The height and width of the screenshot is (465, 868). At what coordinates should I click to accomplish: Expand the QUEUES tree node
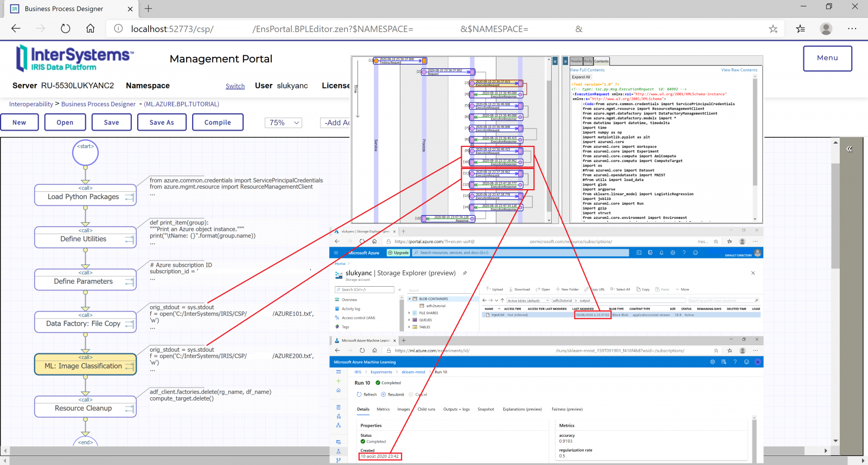click(x=409, y=320)
